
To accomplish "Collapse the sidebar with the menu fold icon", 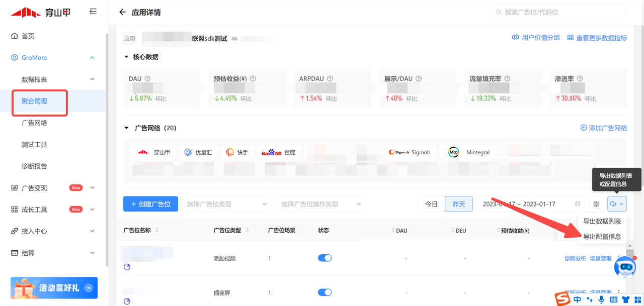I will (93, 12).
